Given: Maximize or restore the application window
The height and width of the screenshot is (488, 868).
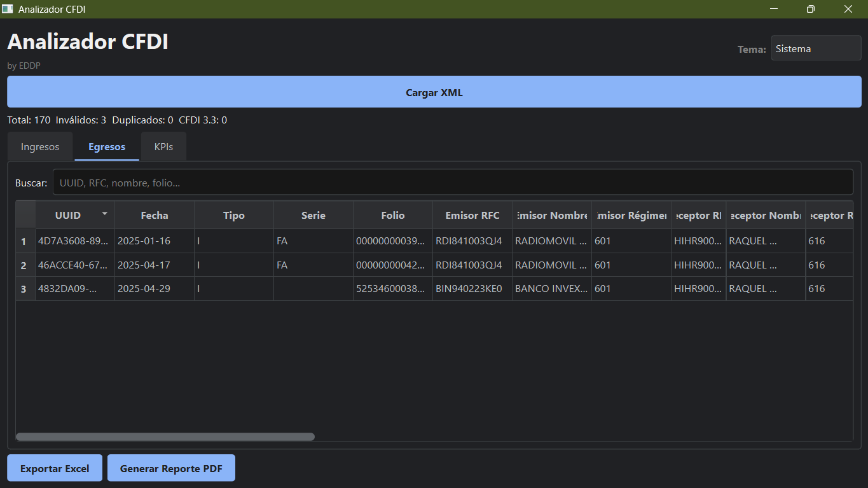Looking at the screenshot, I should (810, 9).
